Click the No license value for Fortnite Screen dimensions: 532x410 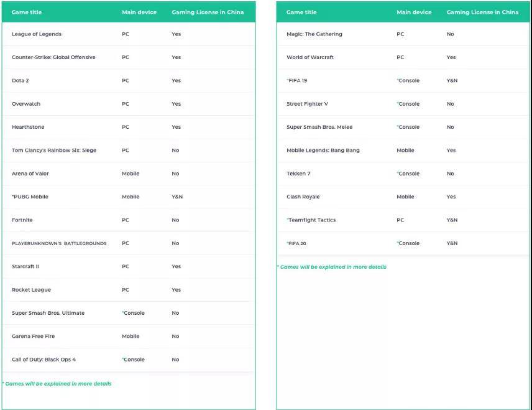(x=175, y=220)
